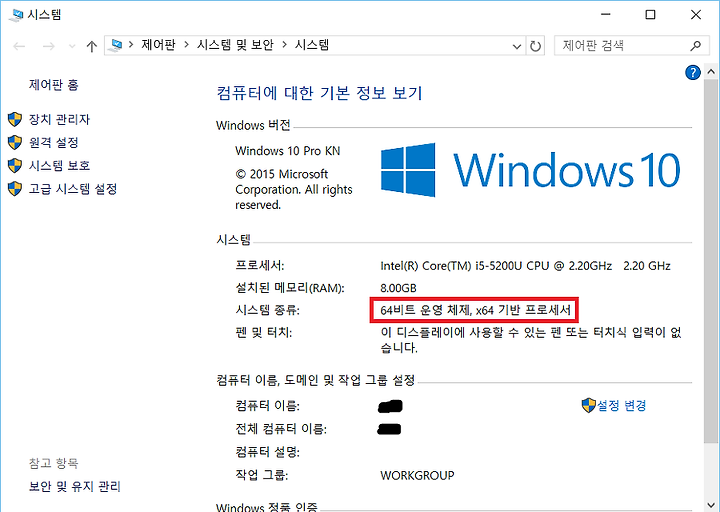Image resolution: width=720 pixels, height=512 pixels.
Task: Click the 프로세서: label
Action: [260, 265]
